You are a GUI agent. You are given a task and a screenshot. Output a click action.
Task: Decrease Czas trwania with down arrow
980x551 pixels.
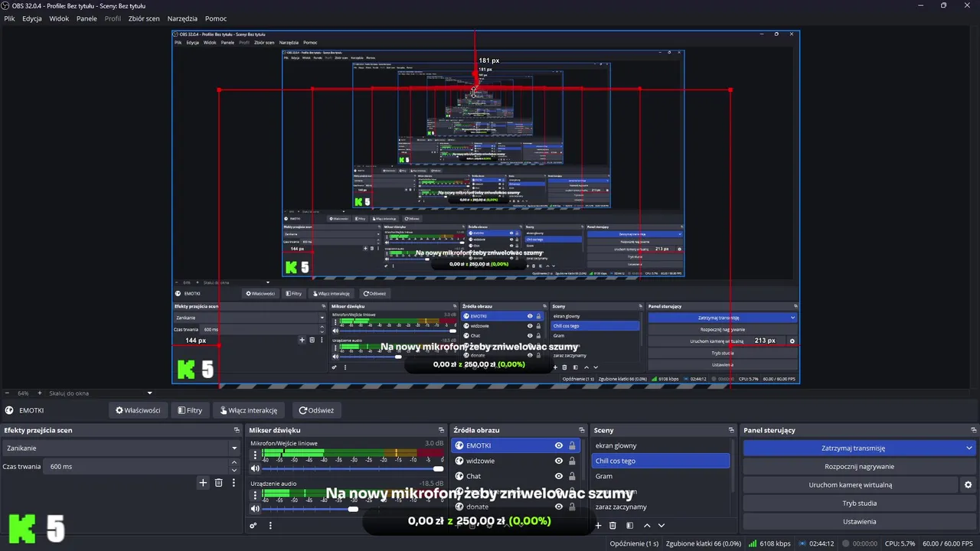coord(234,470)
